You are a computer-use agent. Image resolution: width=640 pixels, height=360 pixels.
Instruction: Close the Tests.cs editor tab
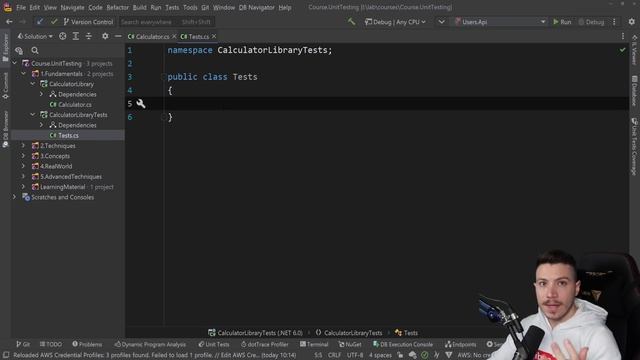click(214, 36)
